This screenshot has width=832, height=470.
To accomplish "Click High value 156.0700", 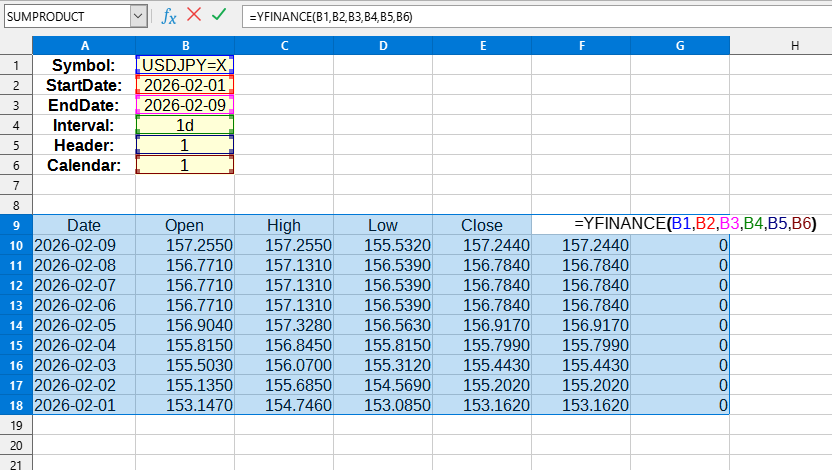I will (x=284, y=365).
